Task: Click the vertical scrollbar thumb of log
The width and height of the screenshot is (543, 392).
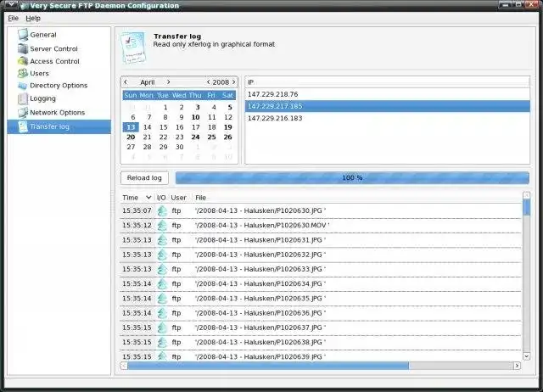Action: coord(526,207)
